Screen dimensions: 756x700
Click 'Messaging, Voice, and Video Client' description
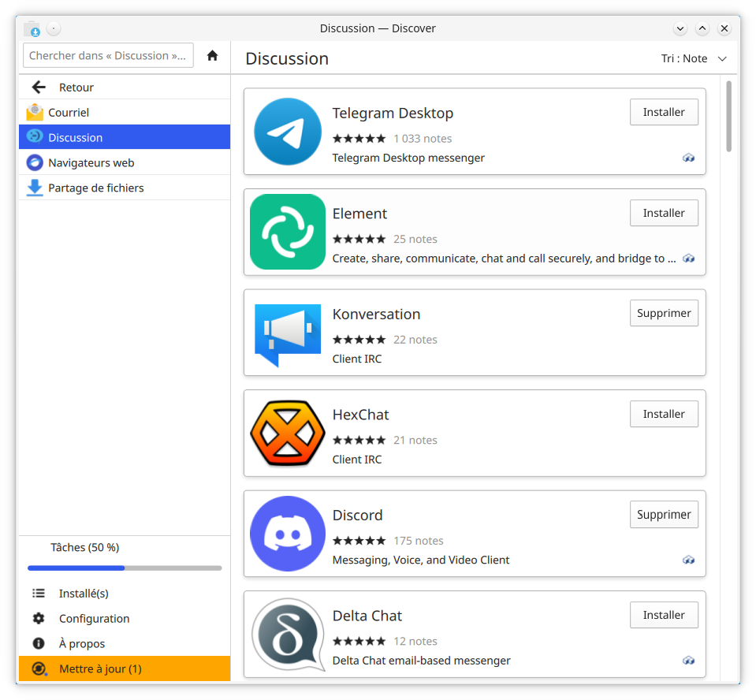421,560
